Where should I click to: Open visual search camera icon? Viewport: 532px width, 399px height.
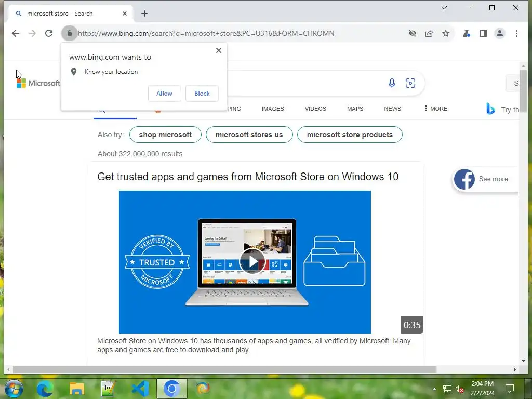point(410,83)
